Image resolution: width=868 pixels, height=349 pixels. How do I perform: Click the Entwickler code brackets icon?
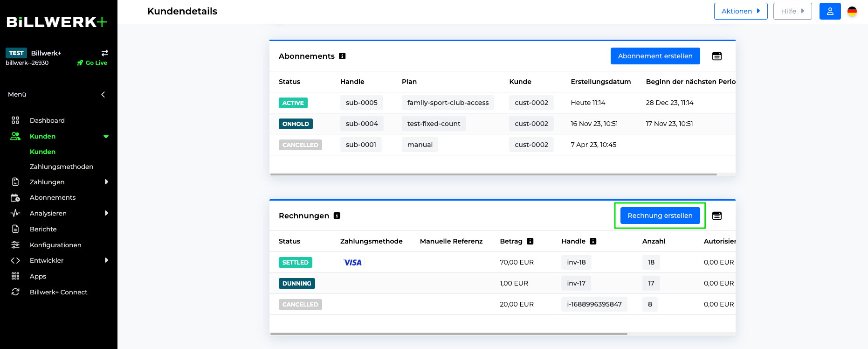coord(15,260)
